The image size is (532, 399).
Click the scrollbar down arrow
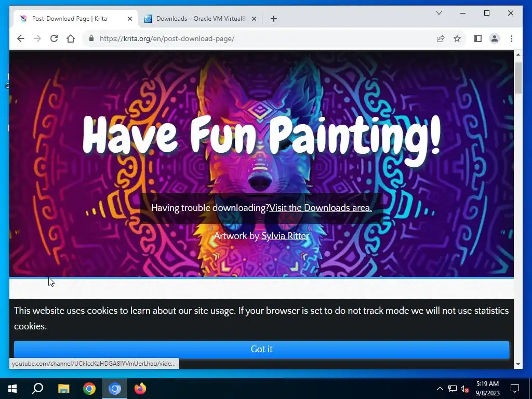click(518, 364)
